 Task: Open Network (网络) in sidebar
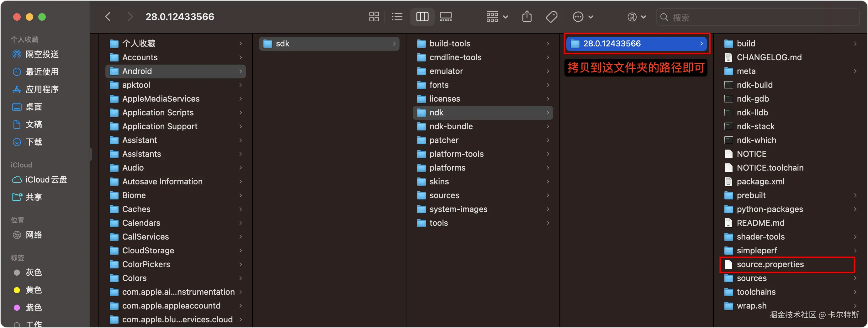pyautogui.click(x=27, y=235)
